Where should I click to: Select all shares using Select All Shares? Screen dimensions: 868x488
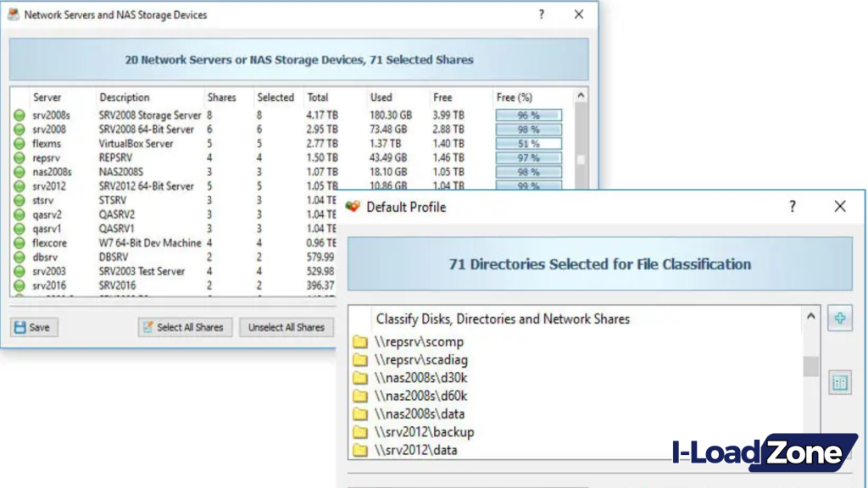pos(185,327)
